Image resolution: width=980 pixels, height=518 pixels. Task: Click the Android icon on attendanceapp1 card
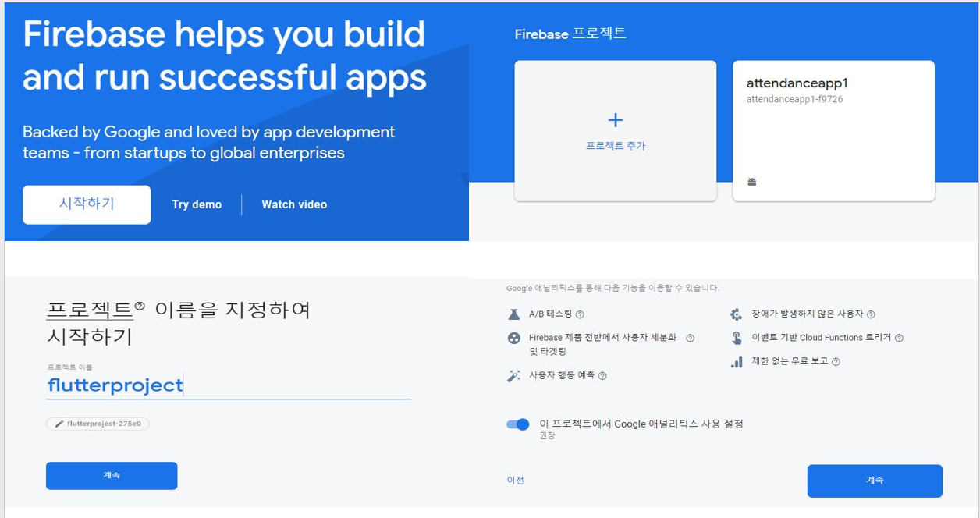click(x=752, y=182)
